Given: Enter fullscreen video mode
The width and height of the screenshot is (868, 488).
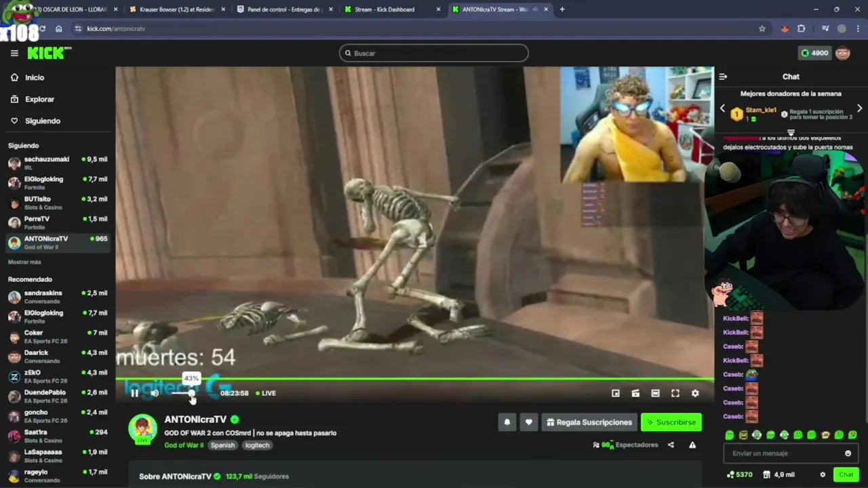Looking at the screenshot, I should click(x=675, y=393).
